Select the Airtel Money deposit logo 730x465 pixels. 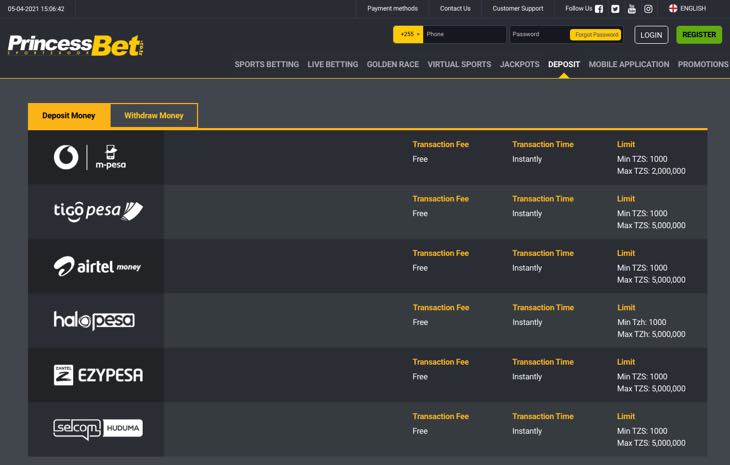pos(97,266)
